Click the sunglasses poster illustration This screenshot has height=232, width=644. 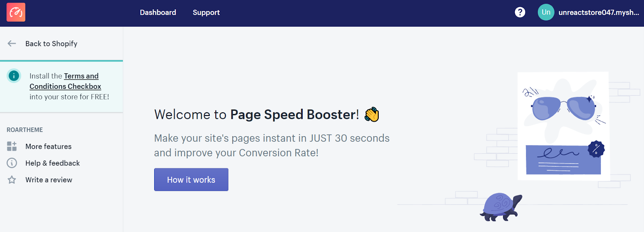563,126
